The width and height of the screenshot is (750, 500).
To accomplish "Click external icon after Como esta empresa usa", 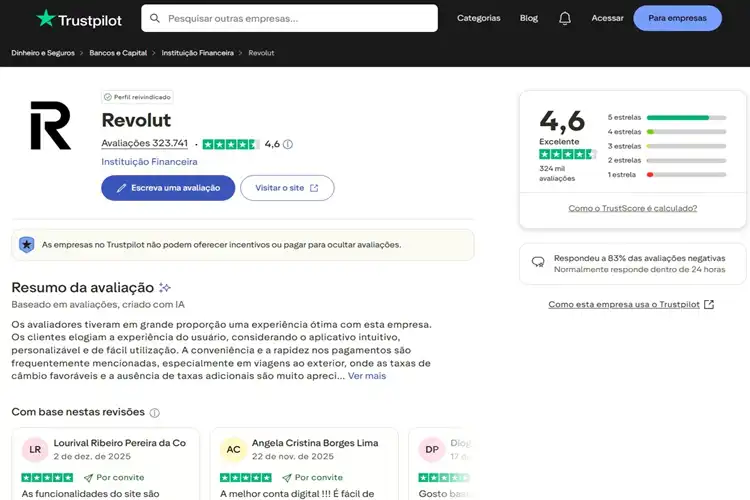I will (x=709, y=304).
